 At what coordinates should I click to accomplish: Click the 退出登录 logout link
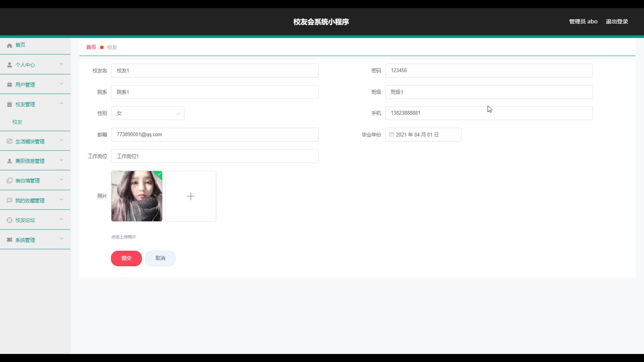pos(616,21)
